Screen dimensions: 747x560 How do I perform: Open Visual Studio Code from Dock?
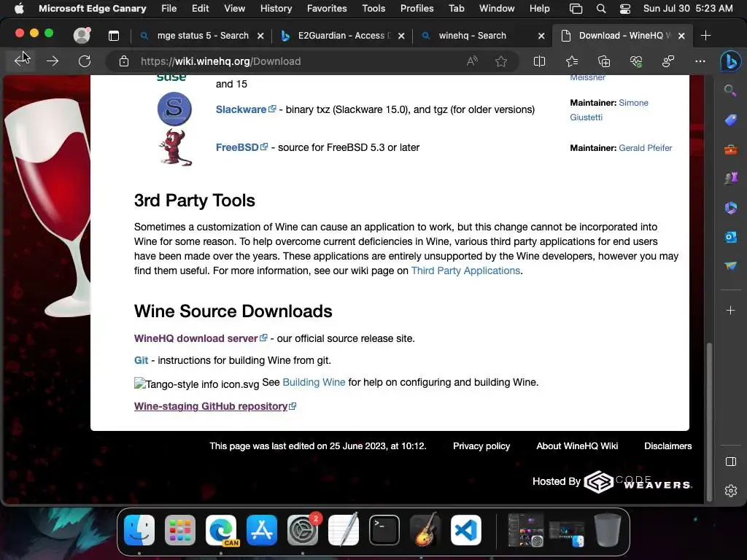coord(466,530)
